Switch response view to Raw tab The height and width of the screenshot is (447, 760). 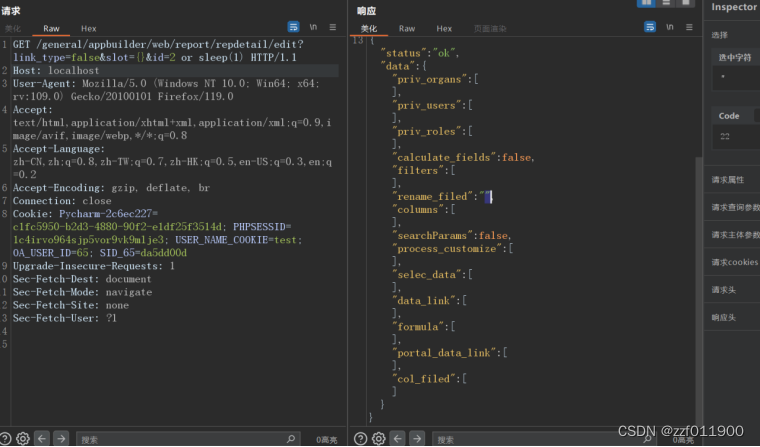pyautogui.click(x=407, y=29)
